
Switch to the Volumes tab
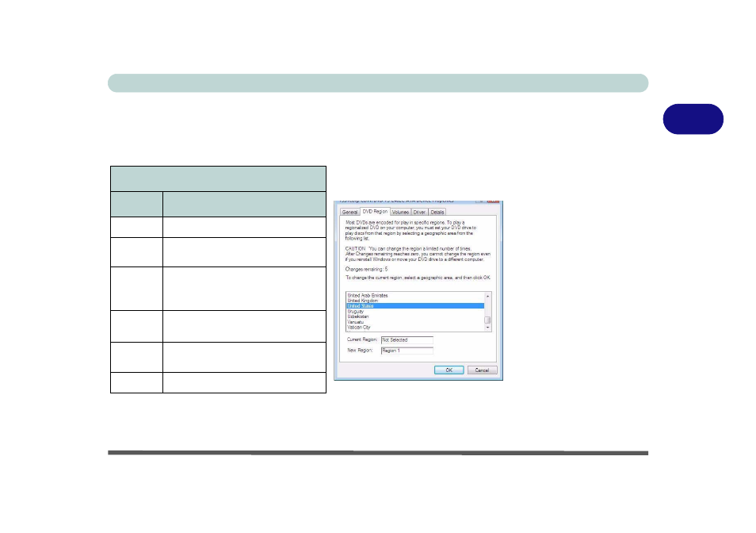[400, 213]
